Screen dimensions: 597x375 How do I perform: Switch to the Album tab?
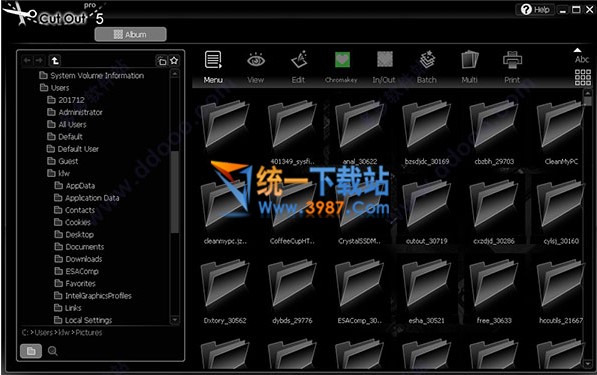(x=130, y=34)
